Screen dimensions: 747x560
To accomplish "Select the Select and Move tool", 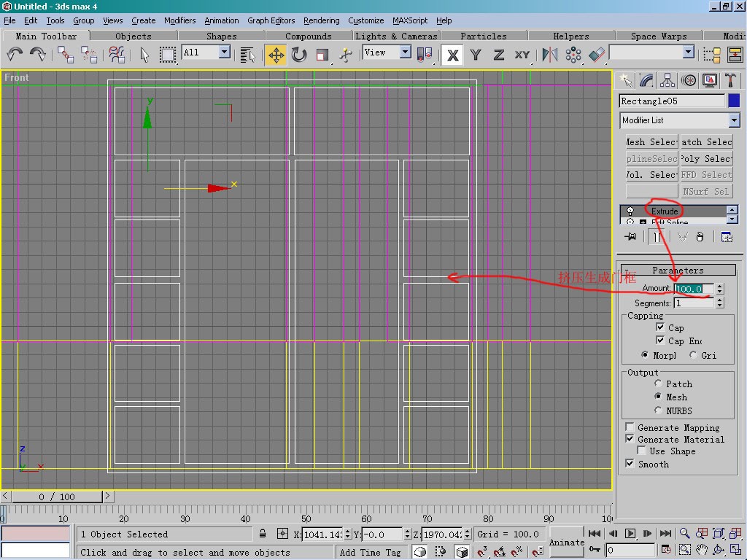I will coord(276,55).
